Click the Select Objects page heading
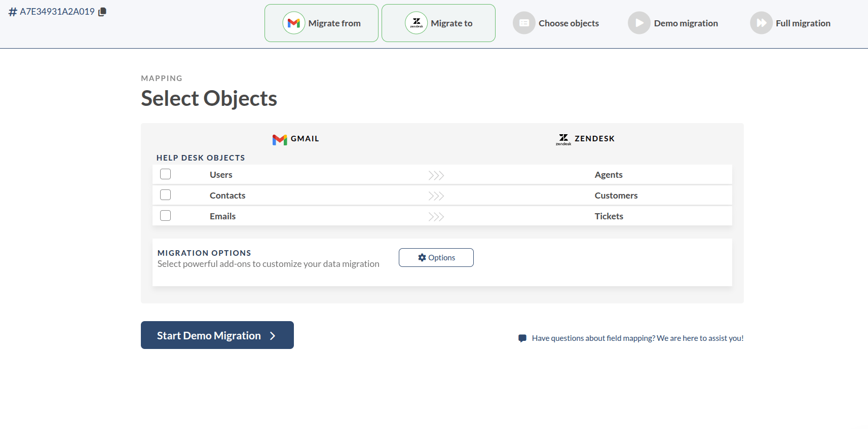The height and width of the screenshot is (429, 868). (x=209, y=98)
